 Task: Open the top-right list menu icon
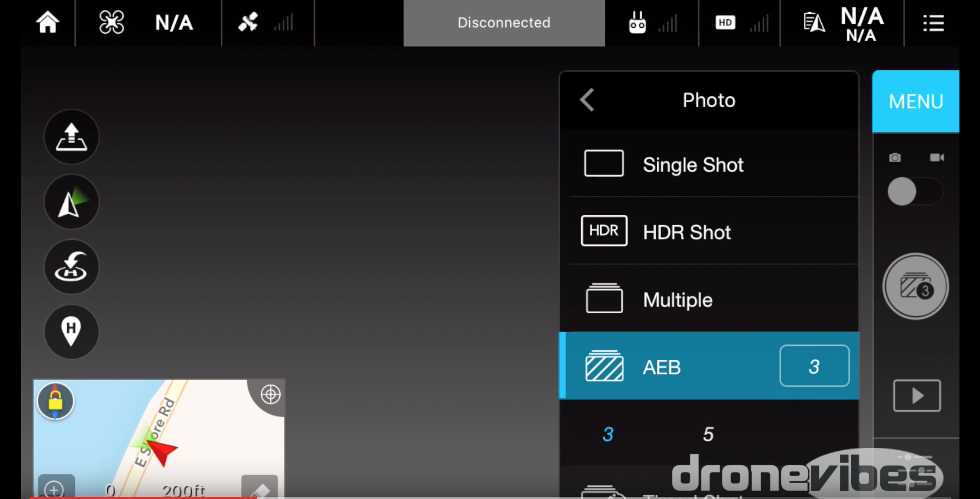pos(933,23)
